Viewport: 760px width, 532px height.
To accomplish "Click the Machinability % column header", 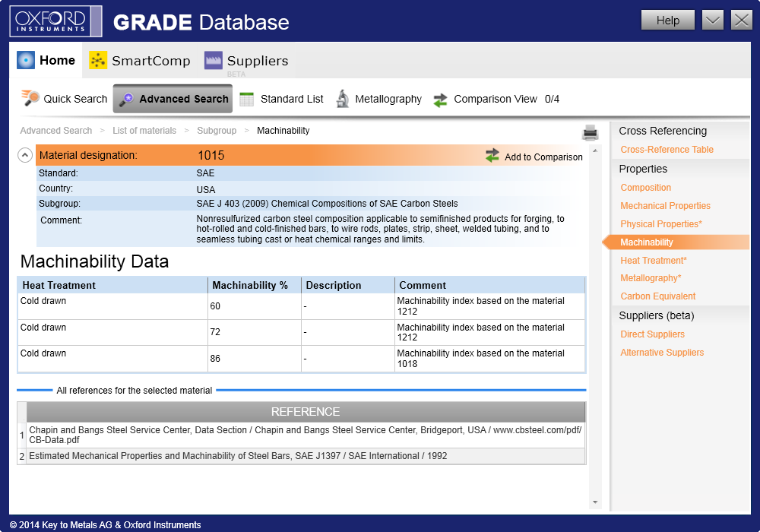I will coord(255,286).
